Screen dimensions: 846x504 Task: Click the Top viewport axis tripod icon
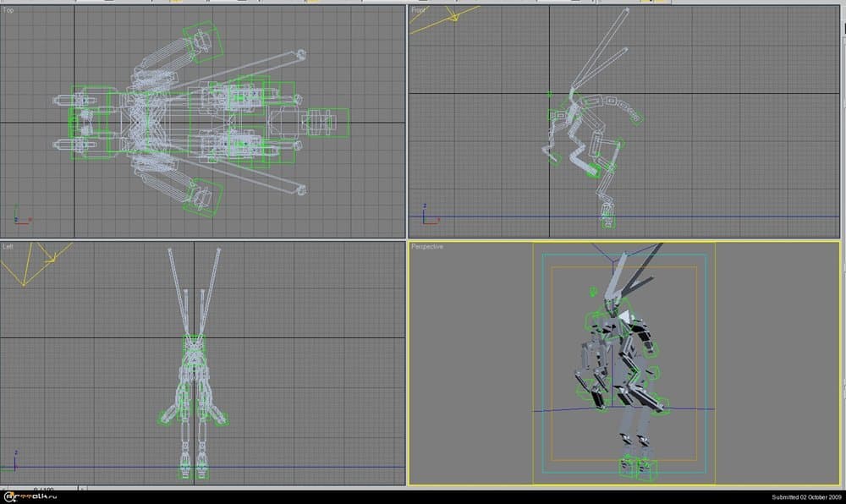pyautogui.click(x=17, y=220)
